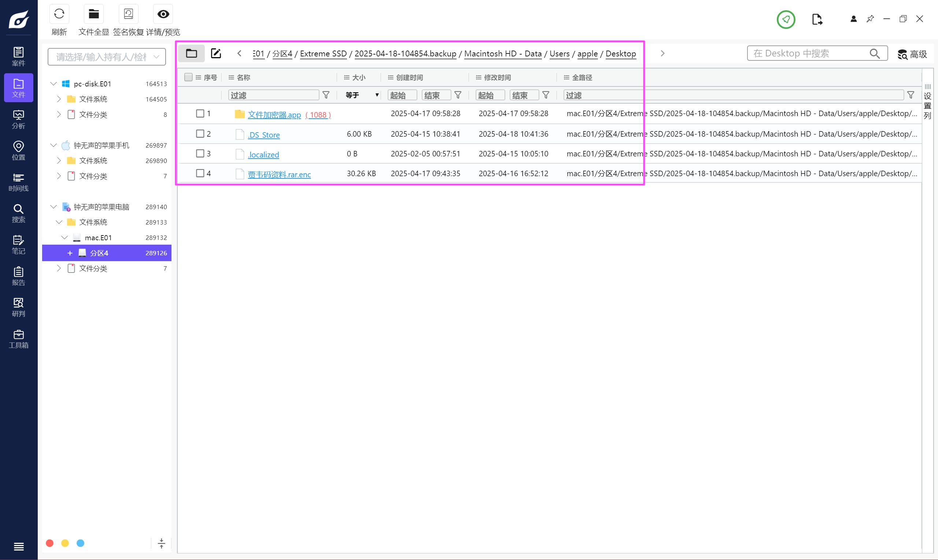This screenshot has height=560, width=938.
Task: Apply the 修改时间 filter funnel
Action: (x=546, y=95)
